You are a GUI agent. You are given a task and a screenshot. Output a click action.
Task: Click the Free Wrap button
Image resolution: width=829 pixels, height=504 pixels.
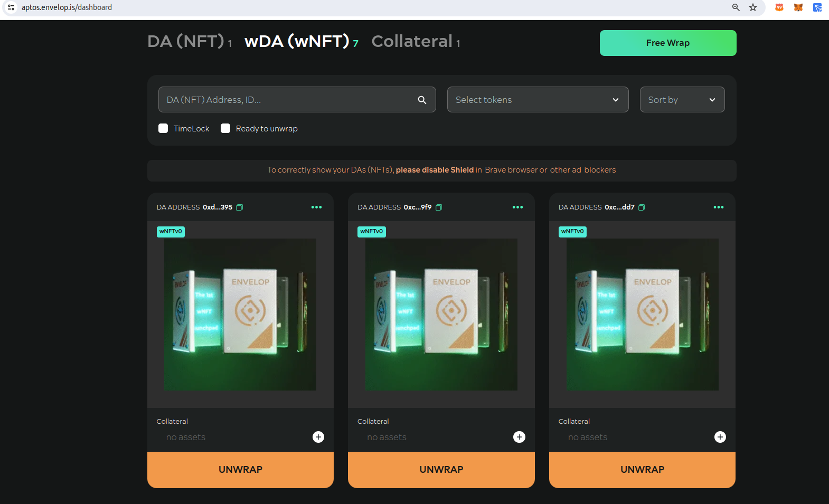(668, 43)
